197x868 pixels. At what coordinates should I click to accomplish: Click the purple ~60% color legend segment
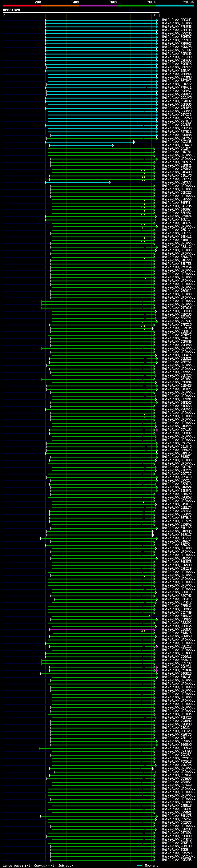[x=99, y=6]
